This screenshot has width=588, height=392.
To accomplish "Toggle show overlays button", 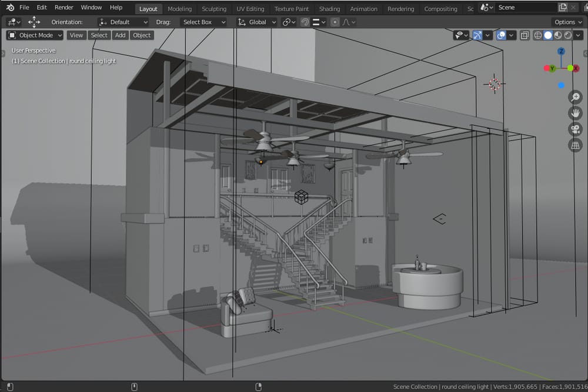I will [501, 35].
